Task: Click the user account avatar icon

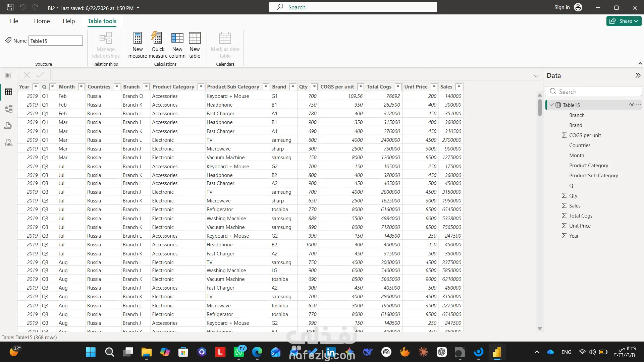Action: tap(578, 7)
